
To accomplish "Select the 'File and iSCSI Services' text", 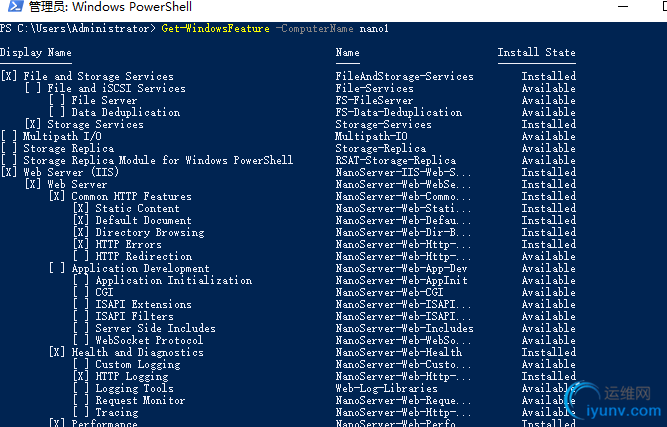I will (x=116, y=88).
